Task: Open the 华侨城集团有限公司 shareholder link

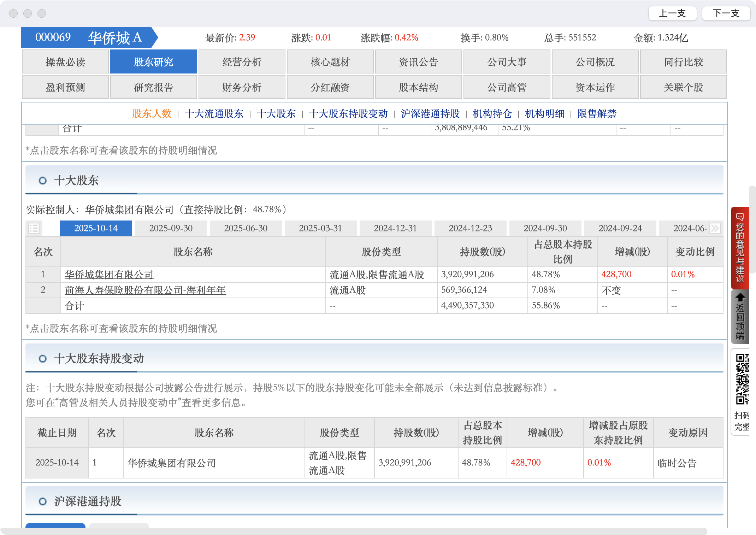Action: pyautogui.click(x=109, y=275)
